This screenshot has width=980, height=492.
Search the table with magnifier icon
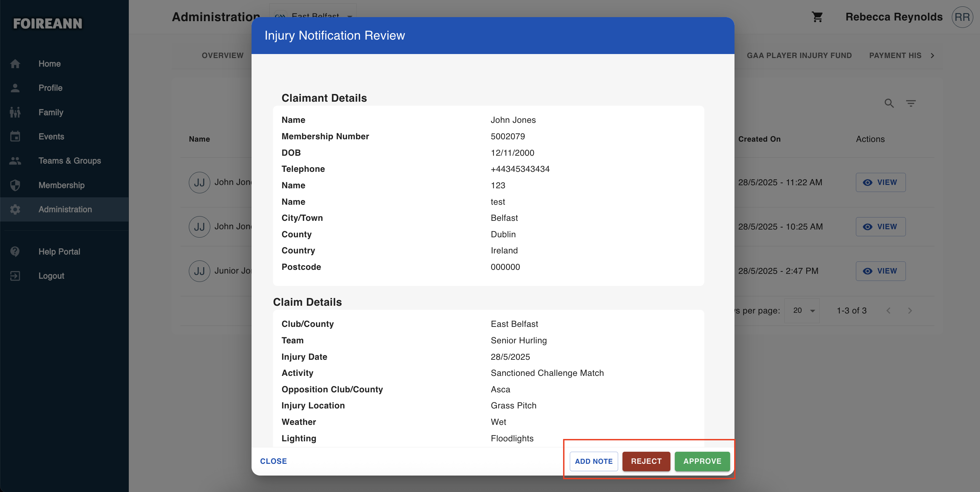coord(889,103)
